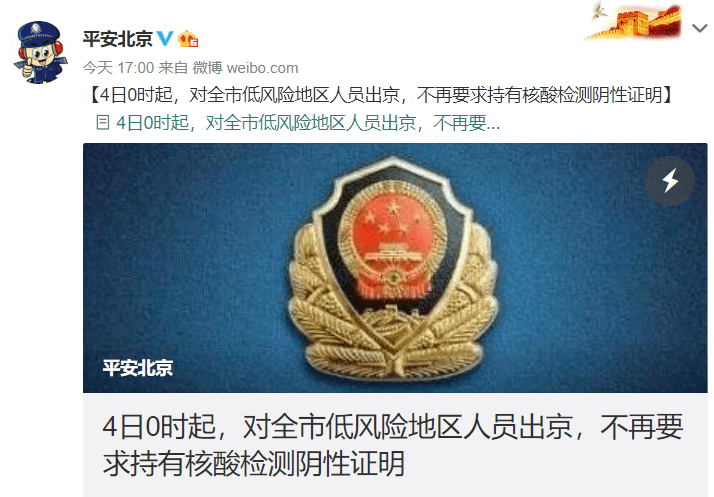Screen dimensions: 714x497
Task: Click the 微博 weibo.com source link
Action: coord(245,68)
